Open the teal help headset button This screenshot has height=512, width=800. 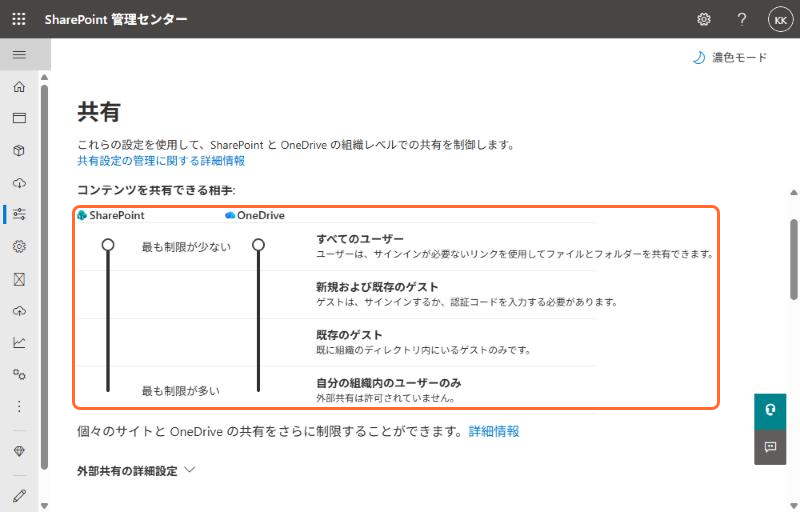tap(770, 409)
